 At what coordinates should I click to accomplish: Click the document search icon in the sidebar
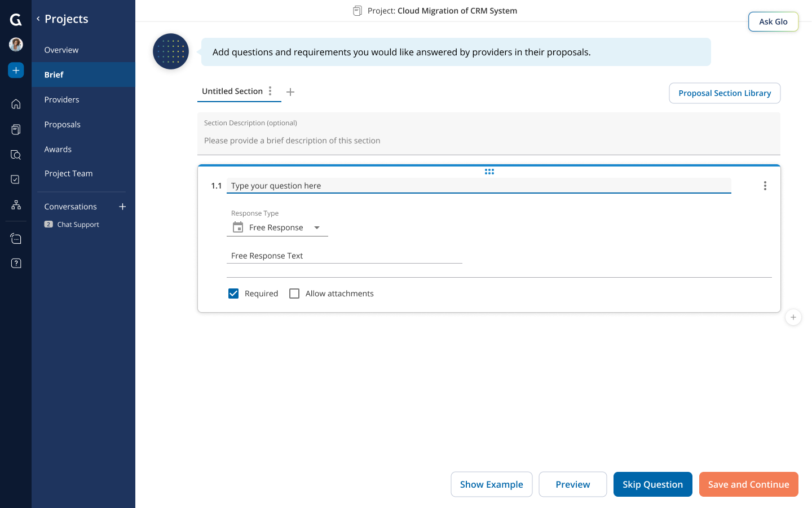click(x=16, y=154)
